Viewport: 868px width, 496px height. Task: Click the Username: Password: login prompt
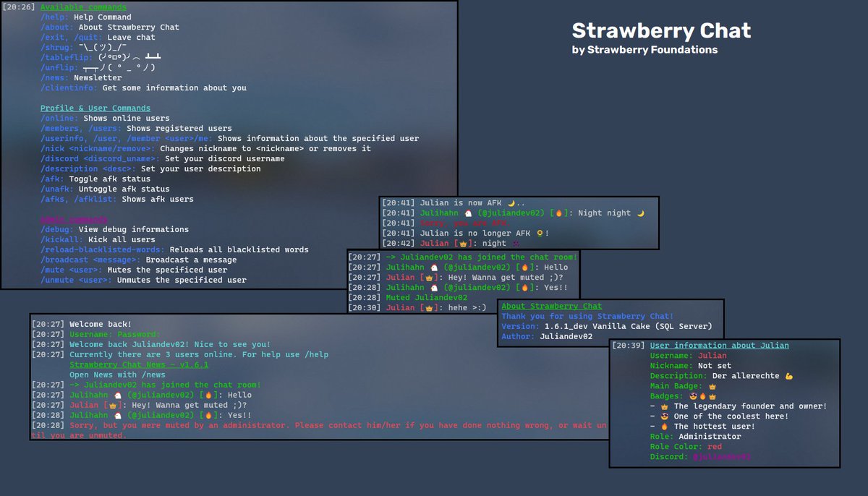coord(114,335)
